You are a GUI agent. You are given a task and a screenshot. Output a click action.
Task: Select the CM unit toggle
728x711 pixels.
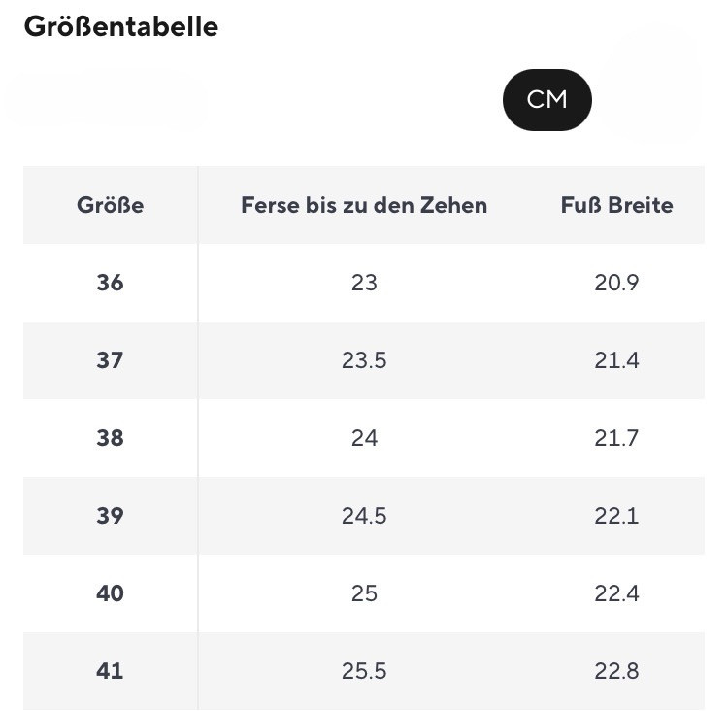click(x=546, y=100)
